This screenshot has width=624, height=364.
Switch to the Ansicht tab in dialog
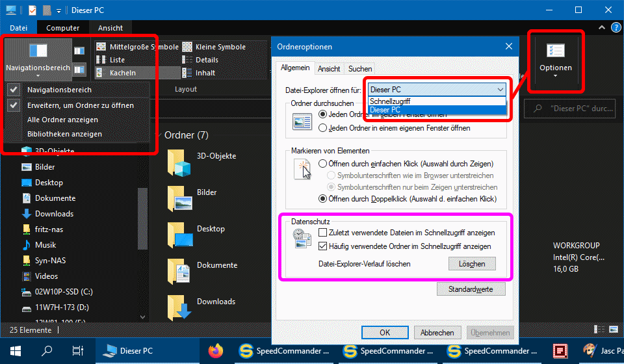[x=329, y=69]
